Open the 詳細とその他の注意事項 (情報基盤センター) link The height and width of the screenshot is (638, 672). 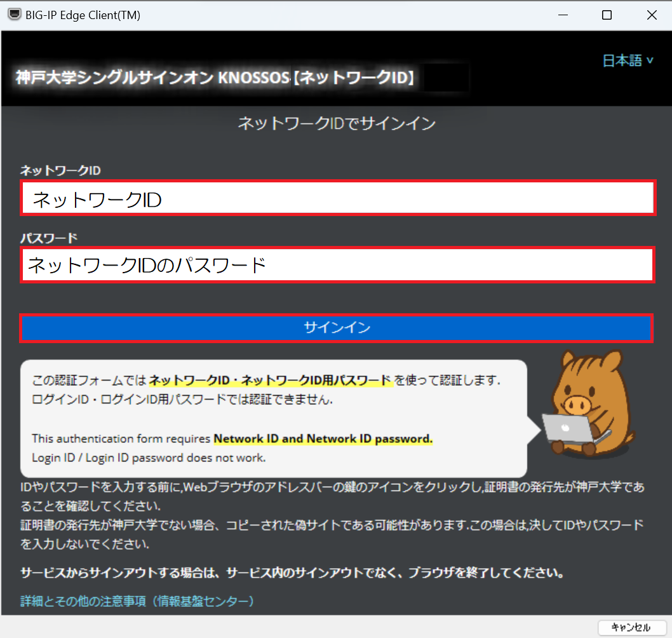(137, 601)
